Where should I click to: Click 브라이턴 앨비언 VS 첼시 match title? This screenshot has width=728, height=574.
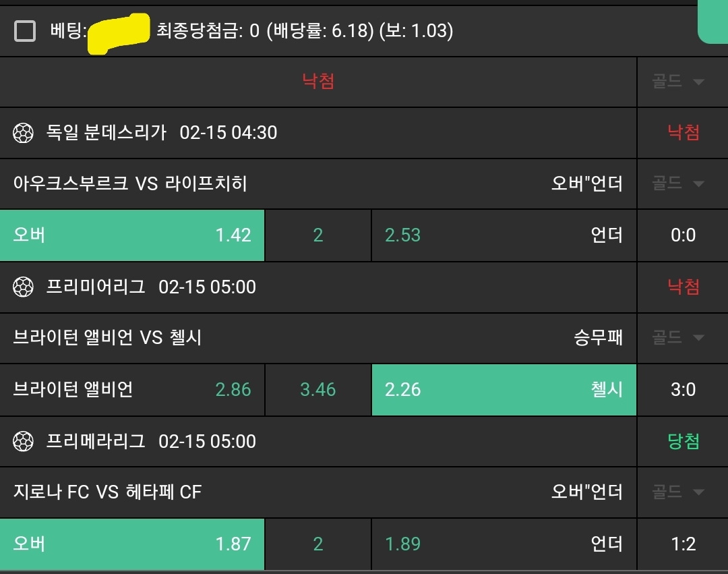pyautogui.click(x=107, y=338)
